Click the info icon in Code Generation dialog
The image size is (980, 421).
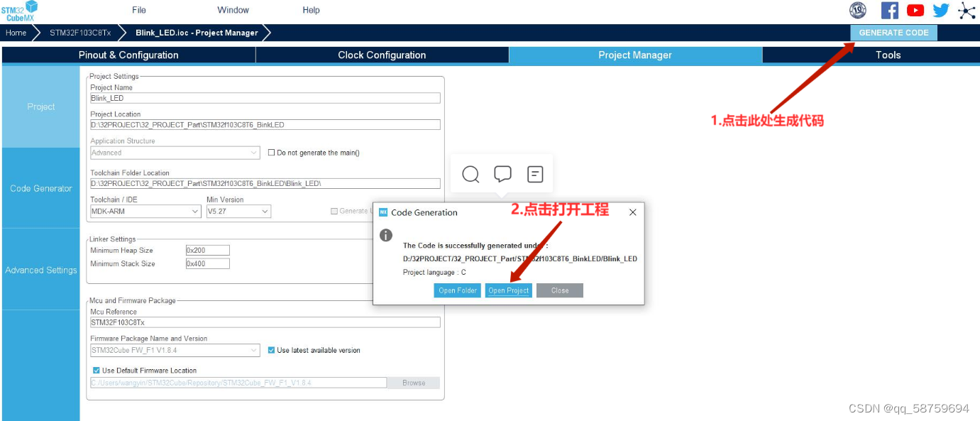point(386,235)
